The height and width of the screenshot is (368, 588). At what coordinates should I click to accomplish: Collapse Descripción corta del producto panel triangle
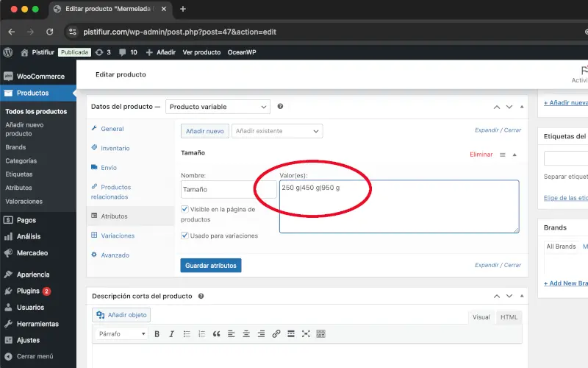[x=522, y=297]
